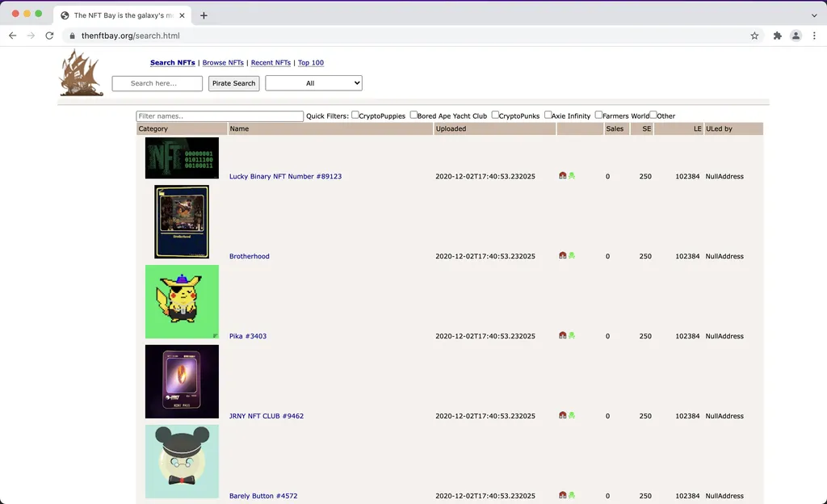The height and width of the screenshot is (504, 827).
Task: Click red magnet icon in Pika #3403 row
Action: click(x=563, y=335)
